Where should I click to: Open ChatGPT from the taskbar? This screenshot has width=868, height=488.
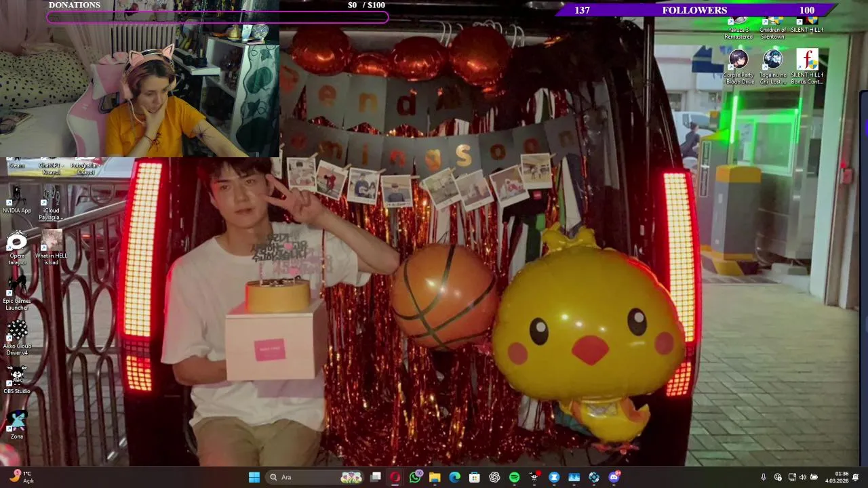(x=494, y=477)
